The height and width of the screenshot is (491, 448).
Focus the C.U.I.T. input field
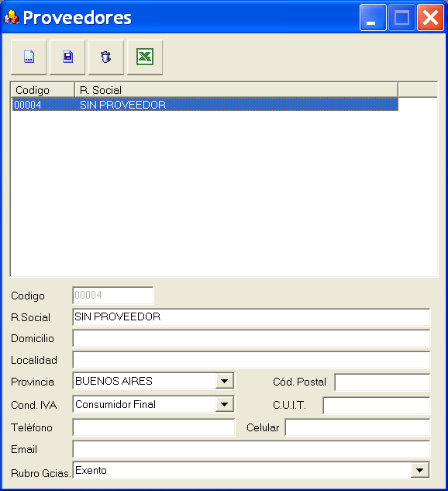point(377,406)
